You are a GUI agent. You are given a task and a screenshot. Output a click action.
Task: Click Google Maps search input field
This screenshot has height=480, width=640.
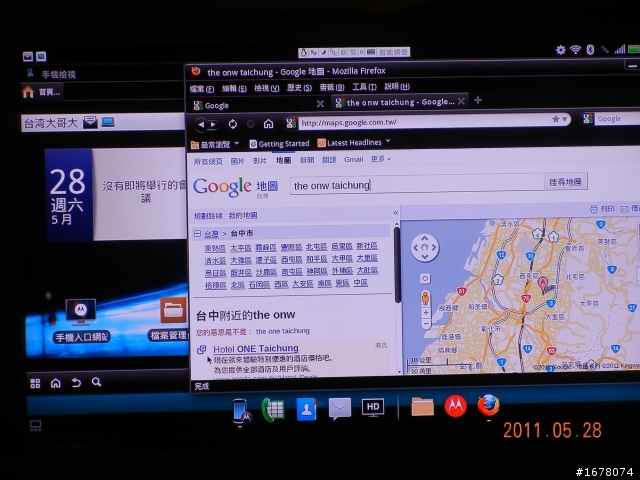[417, 184]
